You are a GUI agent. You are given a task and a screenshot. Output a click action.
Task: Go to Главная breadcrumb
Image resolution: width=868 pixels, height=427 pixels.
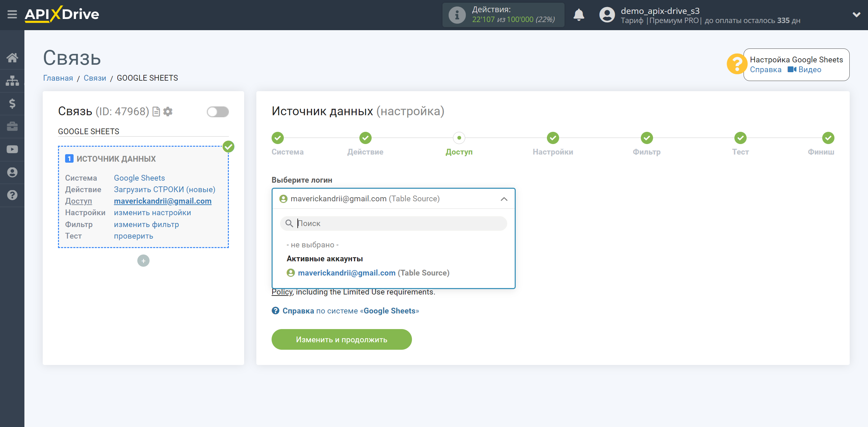tap(58, 78)
